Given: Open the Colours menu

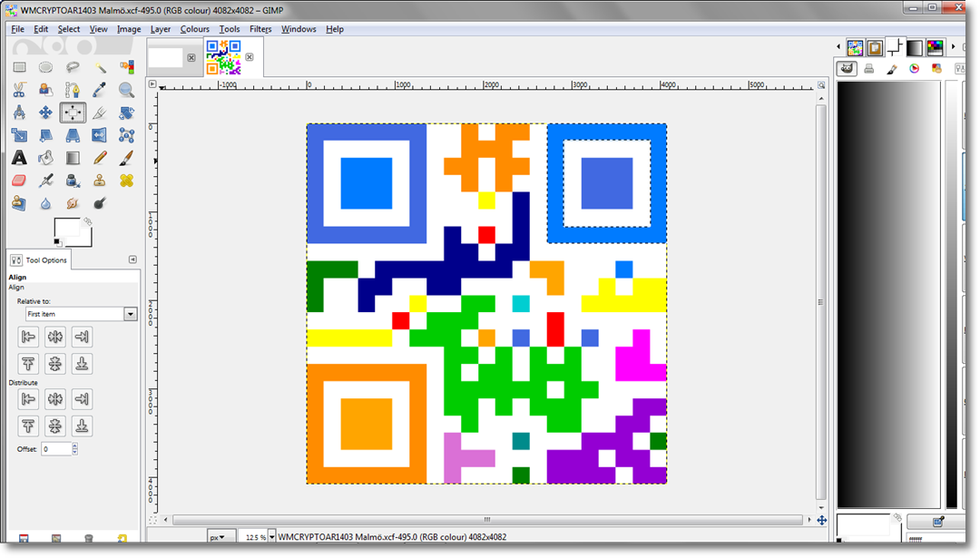Looking at the screenshot, I should click(194, 29).
